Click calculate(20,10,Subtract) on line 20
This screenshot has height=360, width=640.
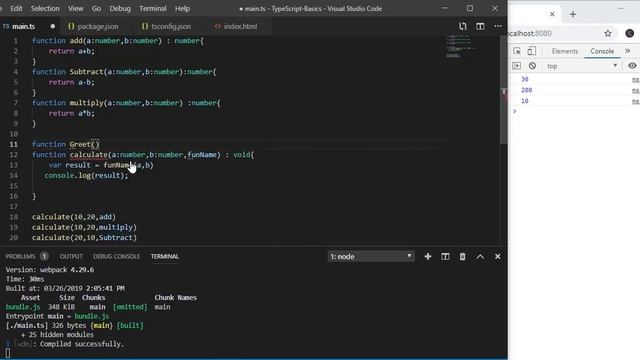(x=84, y=238)
